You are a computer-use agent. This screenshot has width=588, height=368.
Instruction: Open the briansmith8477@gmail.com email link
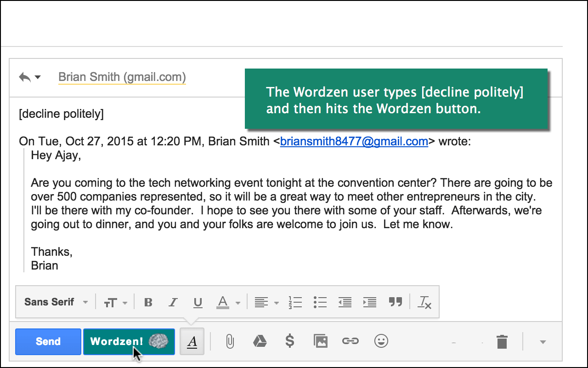point(354,141)
